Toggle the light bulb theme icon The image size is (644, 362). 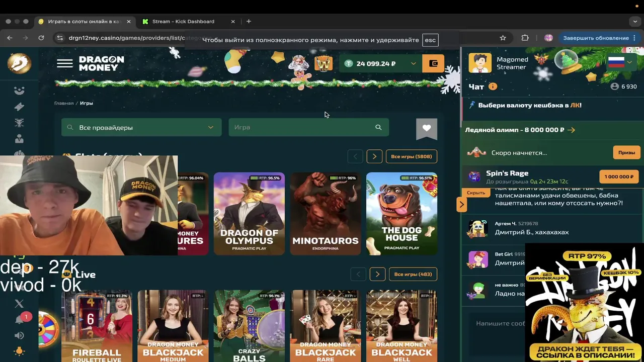pos(19,351)
